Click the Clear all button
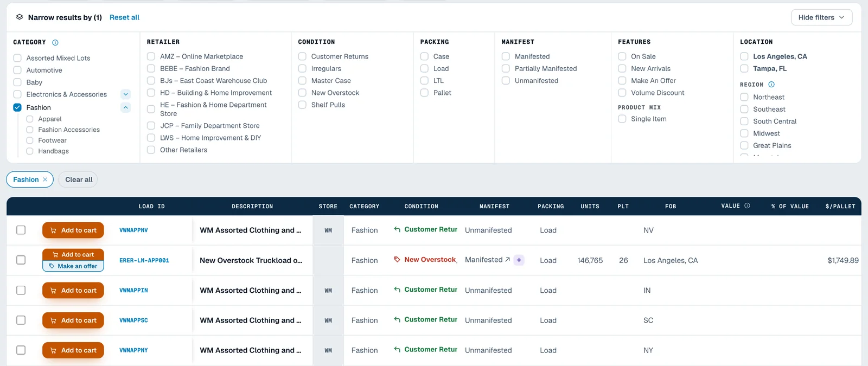The width and height of the screenshot is (868, 366). pyautogui.click(x=78, y=179)
